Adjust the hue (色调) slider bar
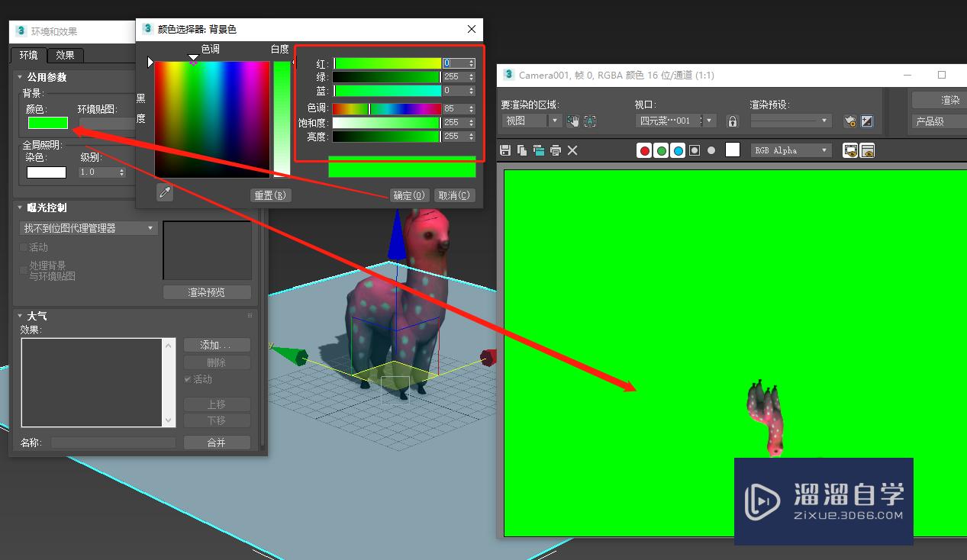Screen dimensions: 967x560 (387, 109)
